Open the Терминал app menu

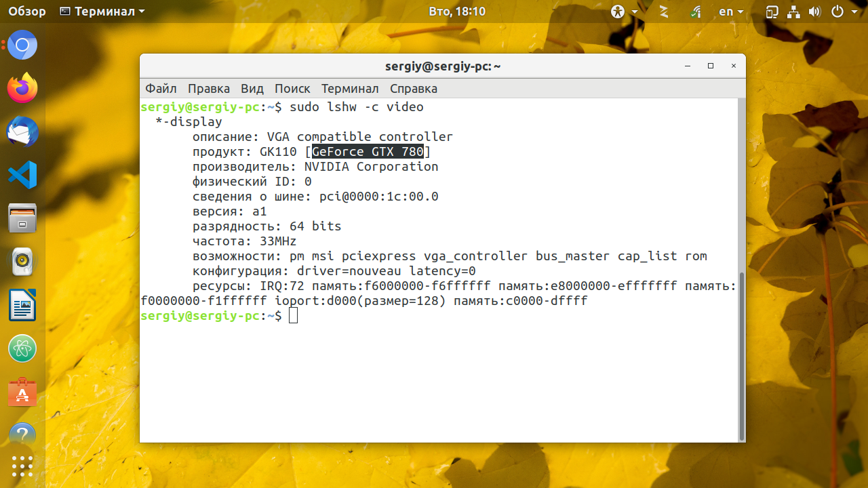pos(102,12)
